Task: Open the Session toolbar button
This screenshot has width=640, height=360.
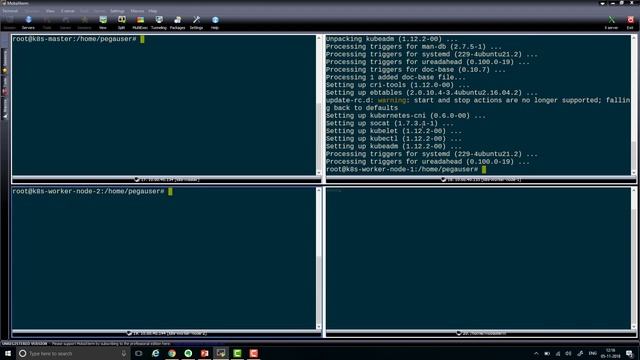Action: click(x=9, y=23)
